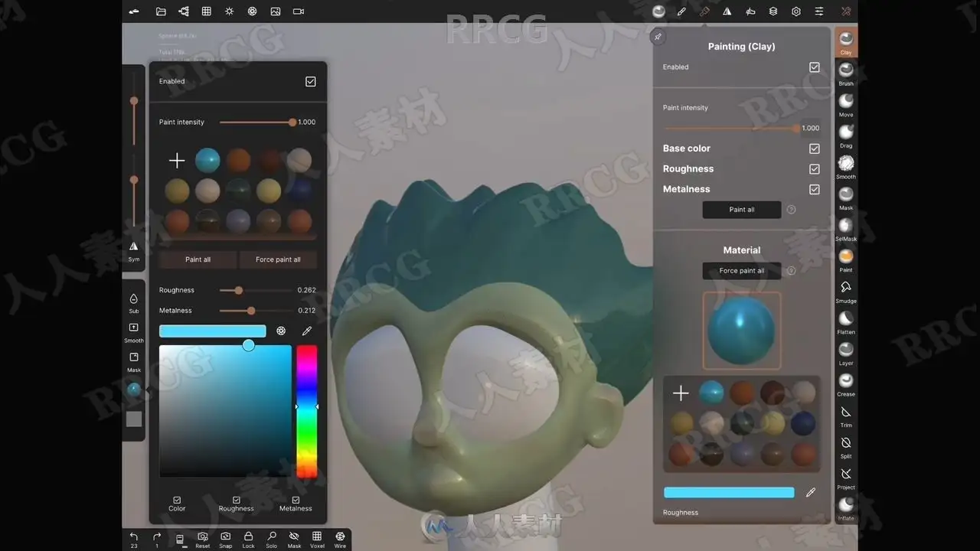Pick the Drag tool
Screen dimensions: 980x551
(x=846, y=135)
